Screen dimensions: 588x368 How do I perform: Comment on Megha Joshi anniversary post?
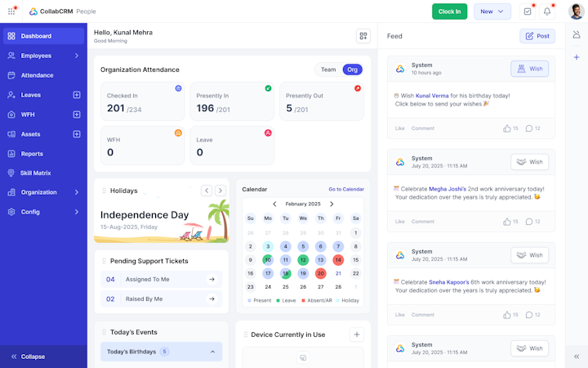tap(423, 222)
